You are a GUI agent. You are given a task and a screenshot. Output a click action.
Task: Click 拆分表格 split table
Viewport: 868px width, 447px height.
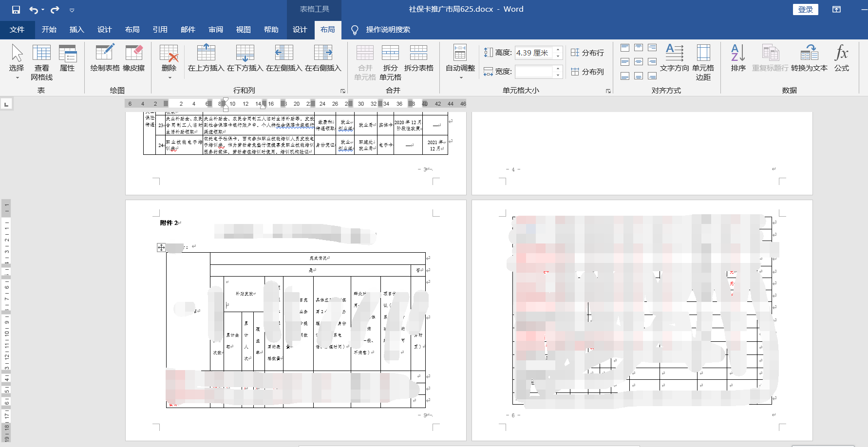click(x=419, y=58)
